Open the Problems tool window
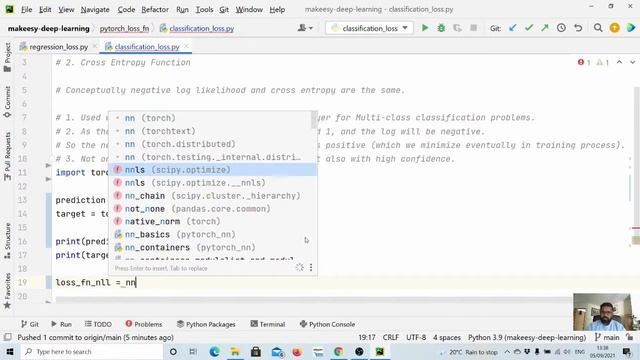Image resolution: width=640 pixels, height=360 pixels. point(144,324)
